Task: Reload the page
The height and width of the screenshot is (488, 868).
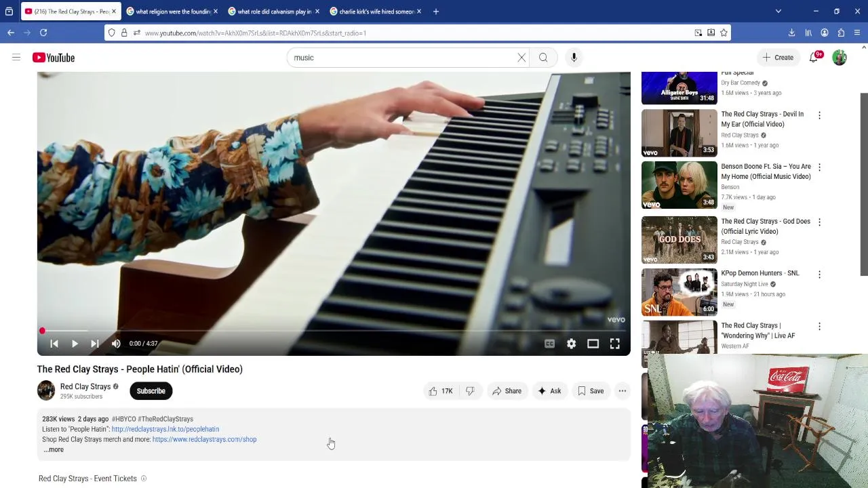Action: point(43,33)
